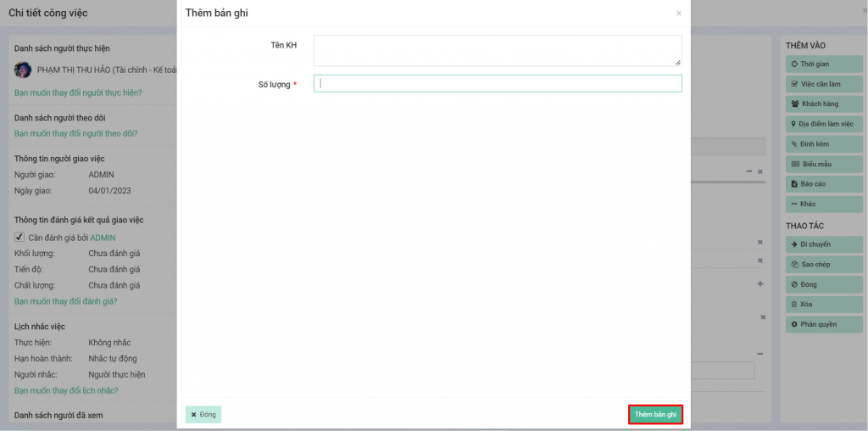Click the 'Việc cần làm' checklist icon button

[x=823, y=84]
